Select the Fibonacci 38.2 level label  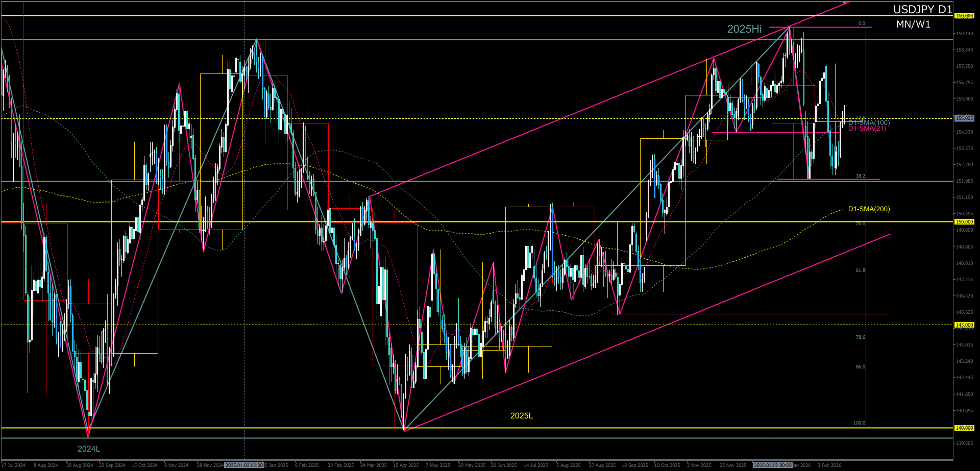[861, 176]
